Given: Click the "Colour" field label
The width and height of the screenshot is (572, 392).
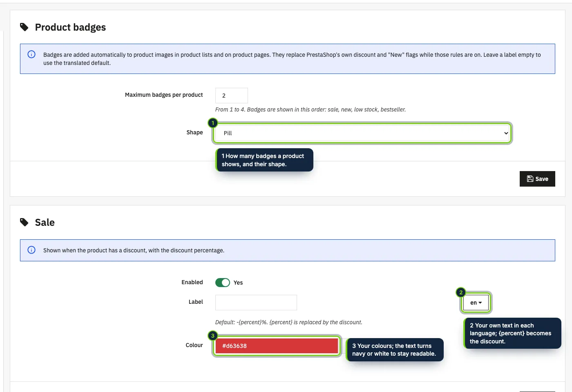Looking at the screenshot, I should [x=194, y=345].
